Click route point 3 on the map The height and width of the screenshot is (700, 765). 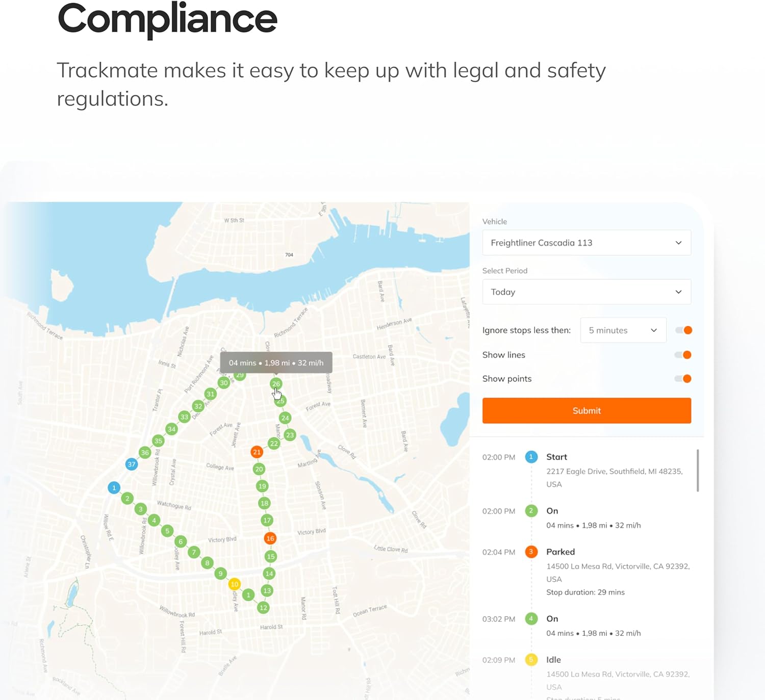(x=141, y=509)
